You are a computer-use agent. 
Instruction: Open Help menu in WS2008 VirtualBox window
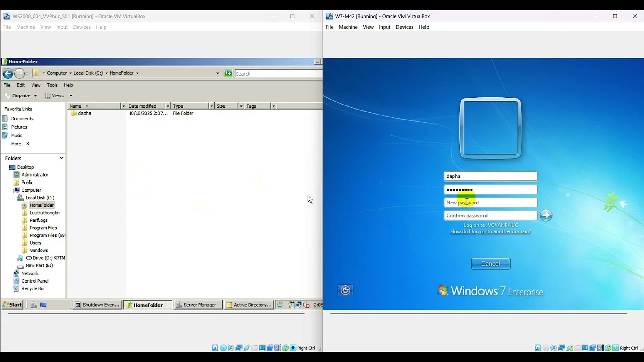coord(101,27)
